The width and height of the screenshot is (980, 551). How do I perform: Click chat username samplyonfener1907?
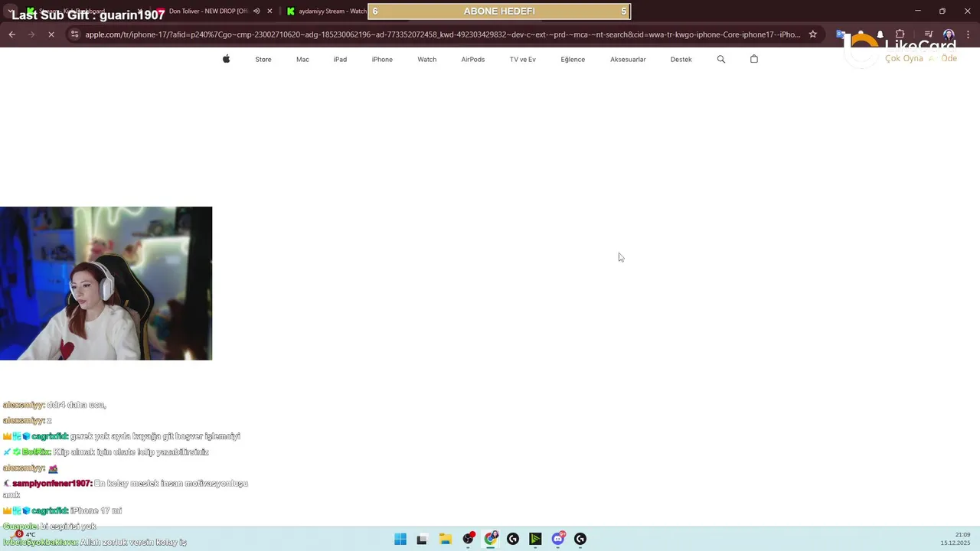(x=52, y=484)
